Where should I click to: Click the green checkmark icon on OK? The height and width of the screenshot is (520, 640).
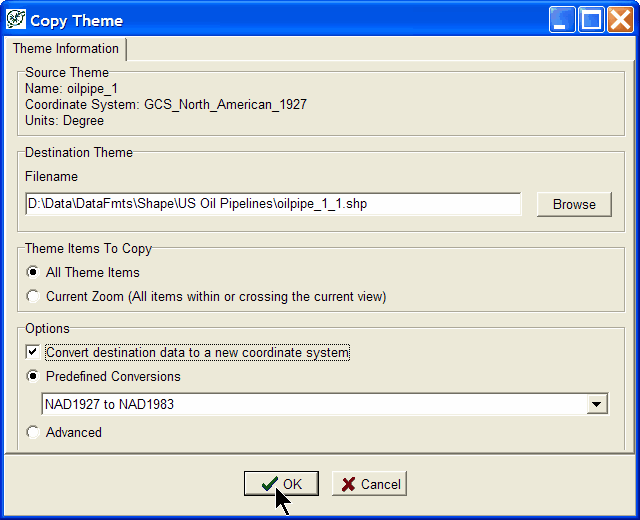point(269,484)
